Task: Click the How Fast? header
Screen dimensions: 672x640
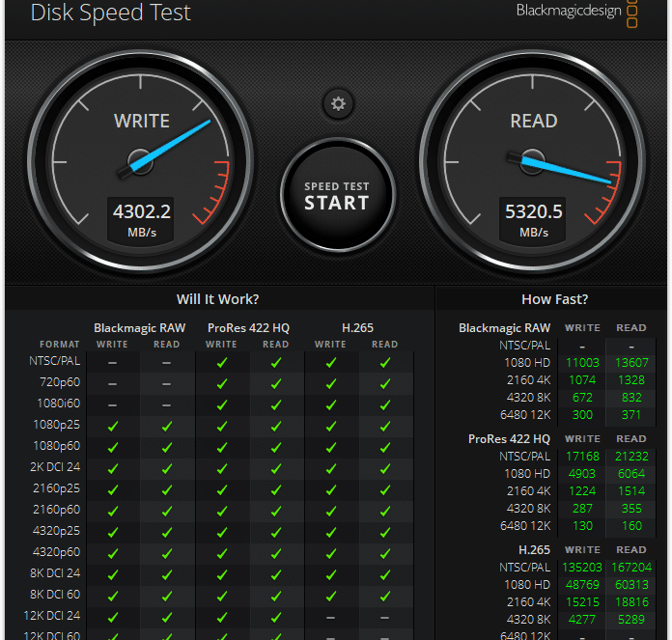Action: point(554,299)
